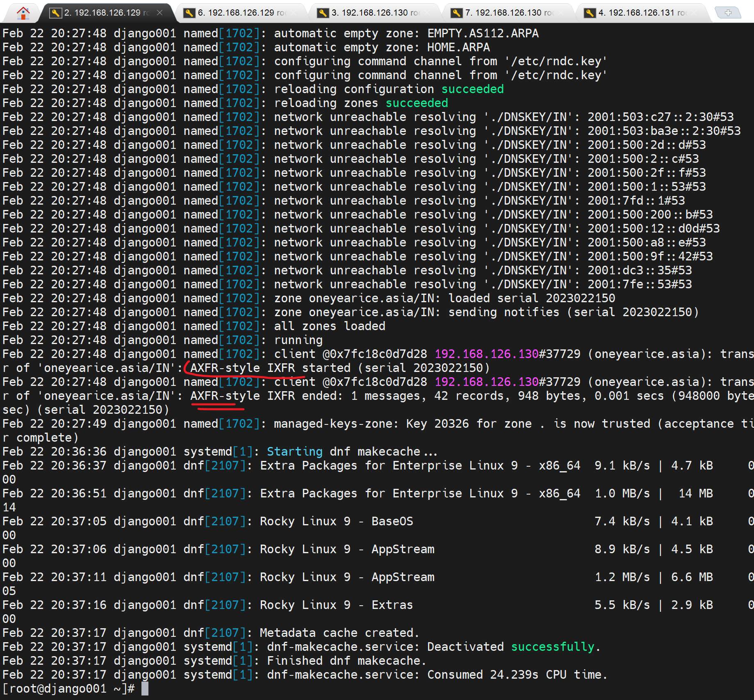Click address '2001:7fe::53#53'
Image resolution: width=754 pixels, height=700 pixels.
click(640, 285)
